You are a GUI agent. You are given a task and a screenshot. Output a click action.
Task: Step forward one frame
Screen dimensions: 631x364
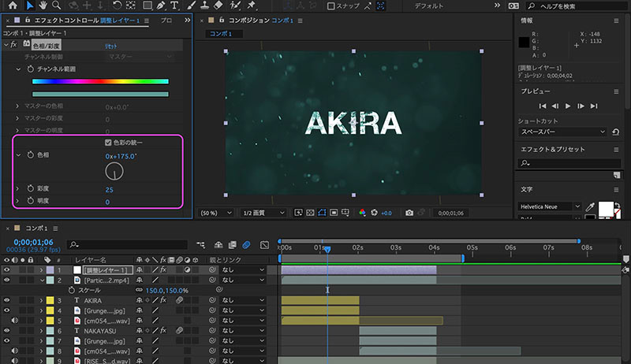tap(581, 106)
